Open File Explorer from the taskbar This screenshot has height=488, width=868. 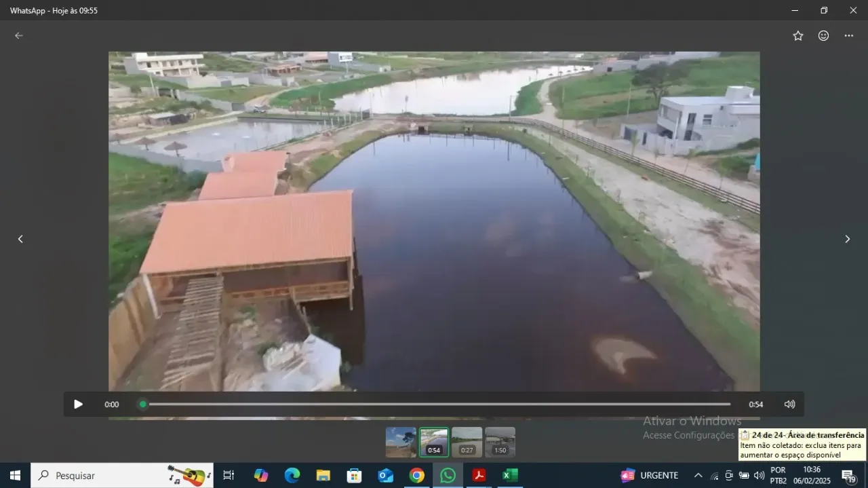coord(323,476)
